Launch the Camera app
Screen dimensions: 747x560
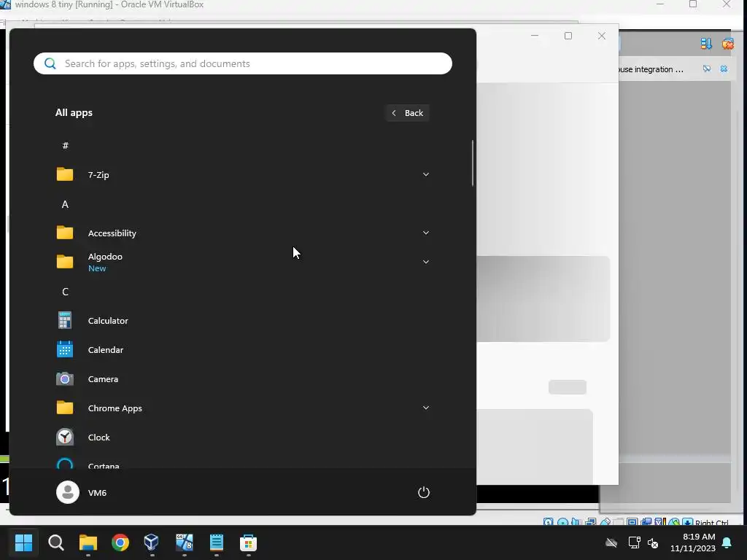tap(242, 379)
